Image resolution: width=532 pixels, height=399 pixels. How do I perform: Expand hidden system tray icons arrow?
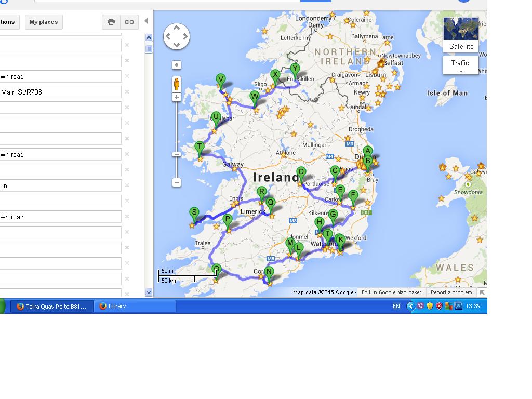(x=411, y=306)
